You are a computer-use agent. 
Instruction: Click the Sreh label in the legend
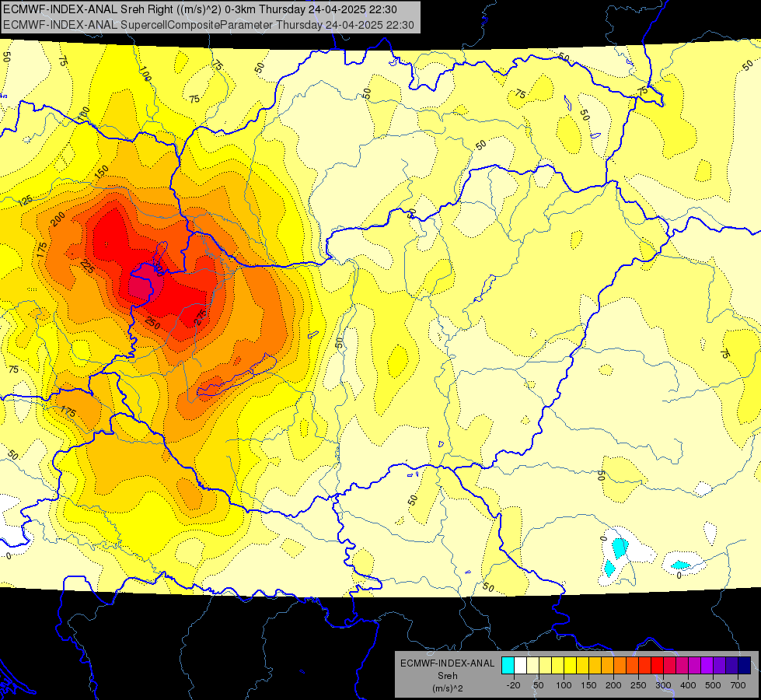pos(447,676)
